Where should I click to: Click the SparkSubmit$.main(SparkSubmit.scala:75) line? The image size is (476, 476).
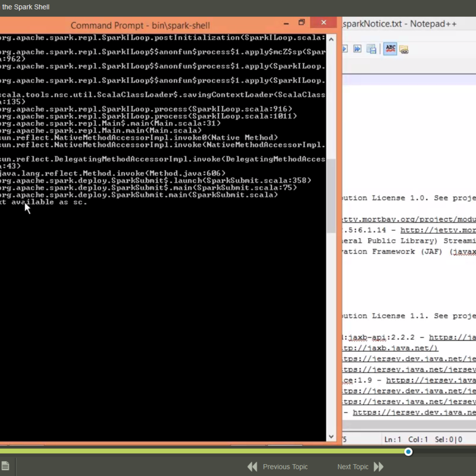pyautogui.click(x=148, y=188)
